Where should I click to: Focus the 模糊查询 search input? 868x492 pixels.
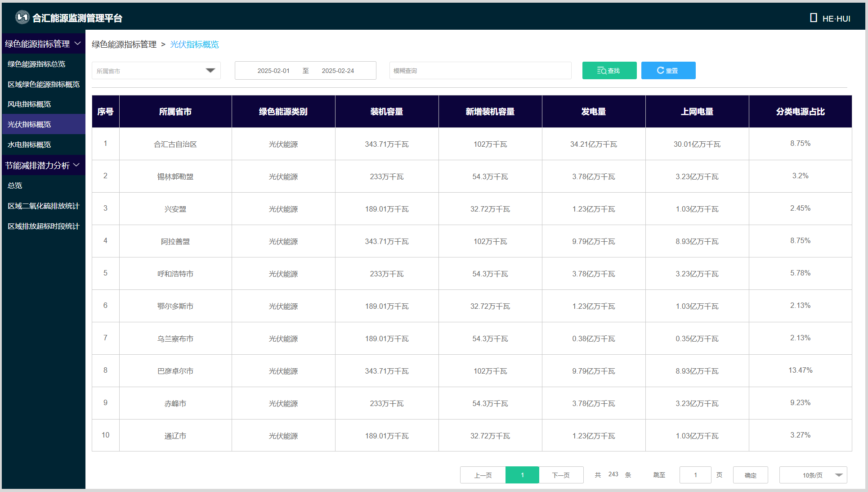[x=480, y=71]
